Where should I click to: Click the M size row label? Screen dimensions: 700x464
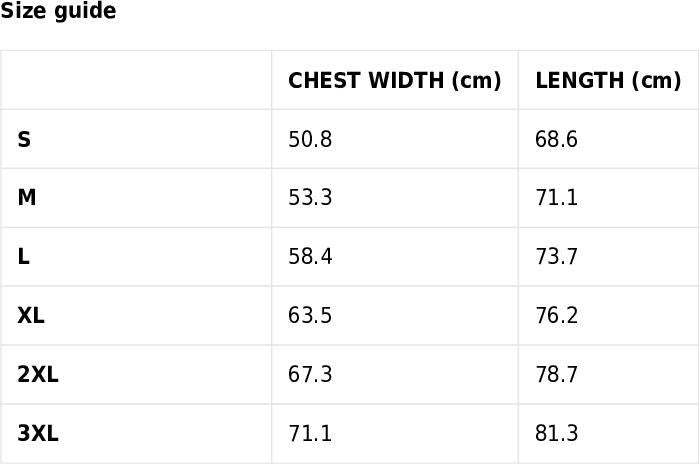pos(27,198)
